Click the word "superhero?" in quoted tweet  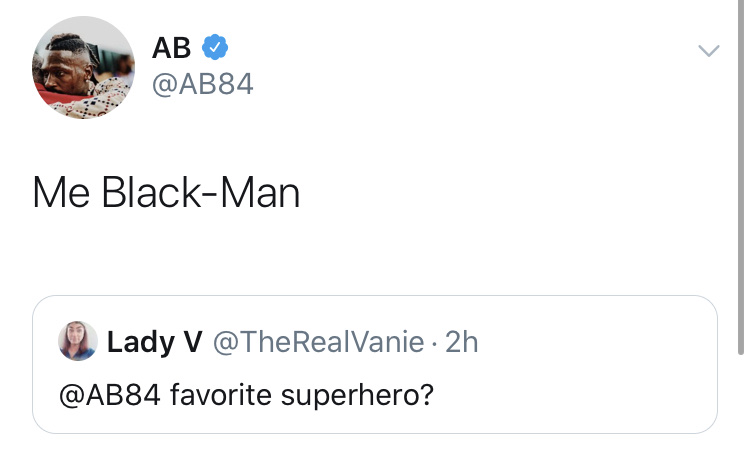pyautogui.click(x=356, y=394)
